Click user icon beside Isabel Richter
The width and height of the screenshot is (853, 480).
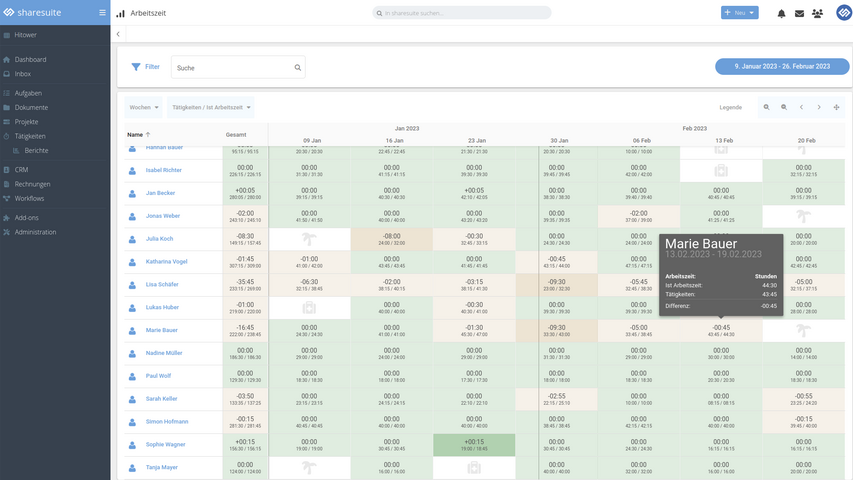tap(132, 170)
